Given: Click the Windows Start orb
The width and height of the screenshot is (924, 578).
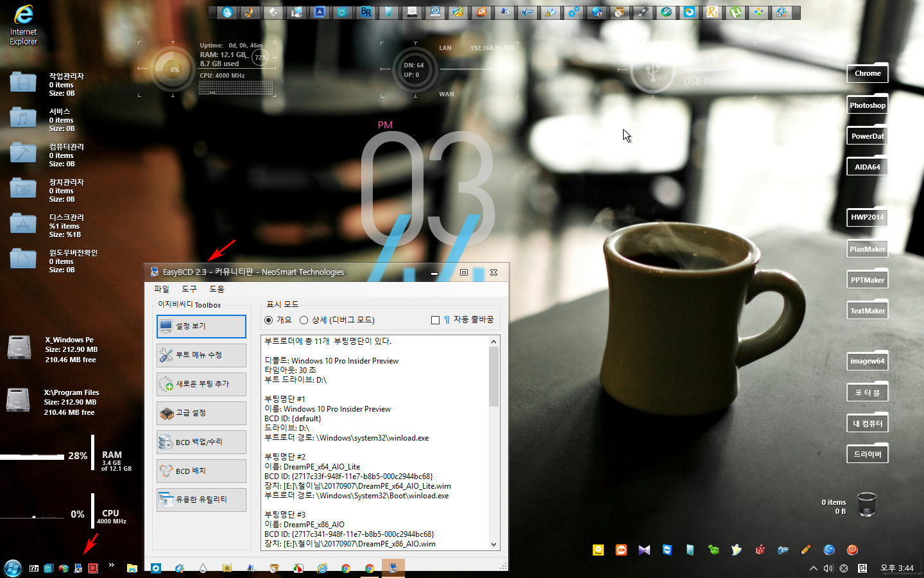Looking at the screenshot, I should (13, 568).
